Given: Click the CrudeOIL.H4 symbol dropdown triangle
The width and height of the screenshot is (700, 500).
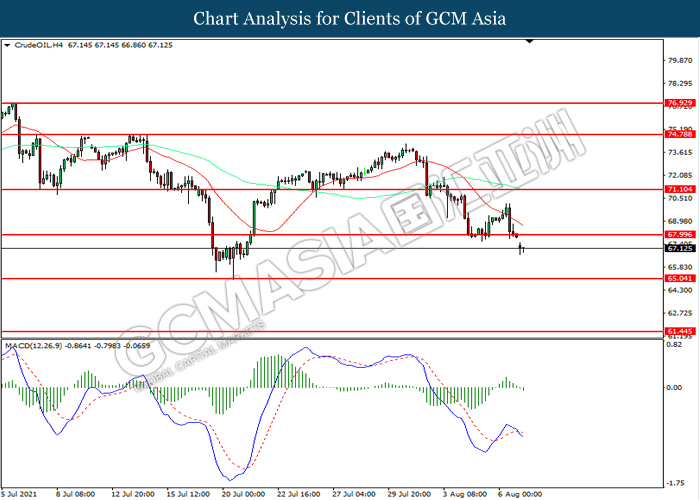Looking at the screenshot, I should click(x=7, y=45).
